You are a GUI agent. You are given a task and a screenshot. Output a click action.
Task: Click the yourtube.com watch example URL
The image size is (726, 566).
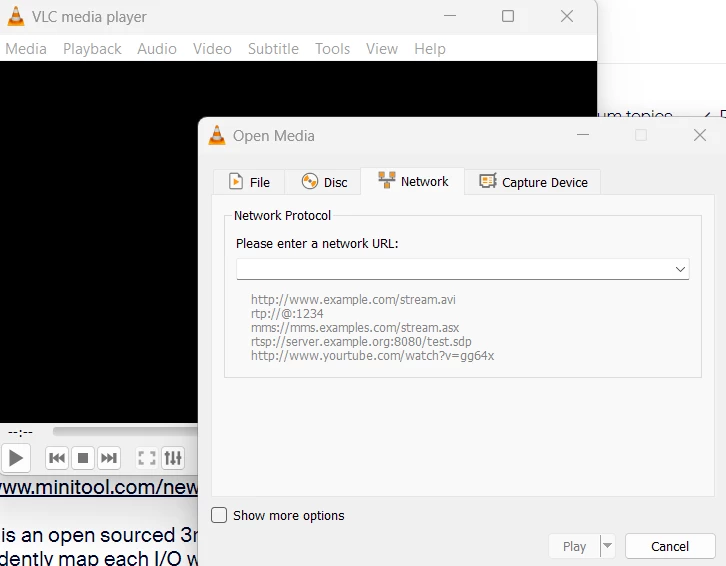click(x=373, y=356)
